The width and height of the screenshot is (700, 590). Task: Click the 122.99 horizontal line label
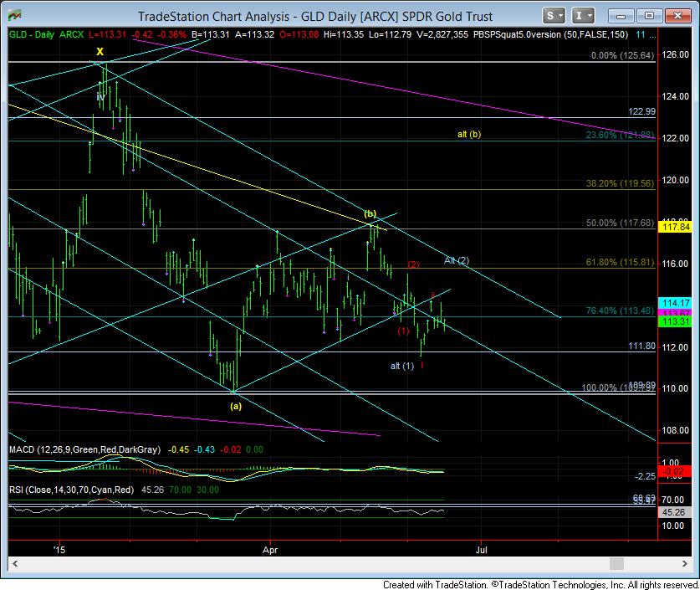click(x=641, y=111)
